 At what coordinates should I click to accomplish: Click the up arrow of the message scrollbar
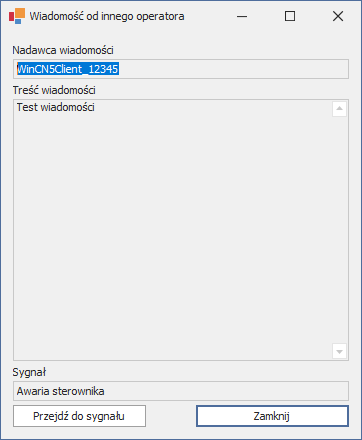(339, 109)
